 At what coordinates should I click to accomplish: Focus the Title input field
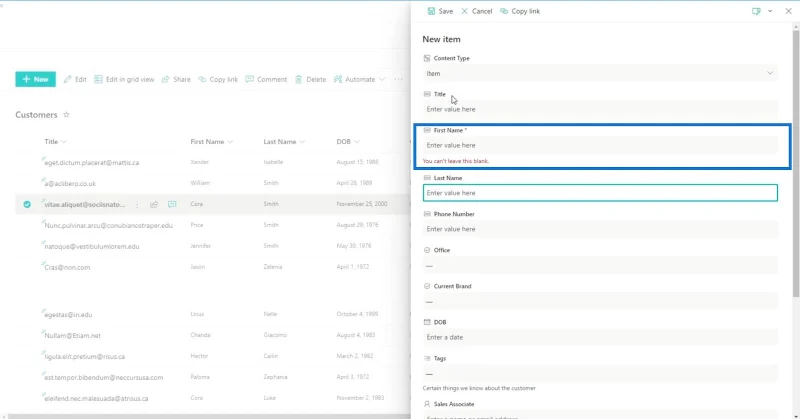pos(600,109)
